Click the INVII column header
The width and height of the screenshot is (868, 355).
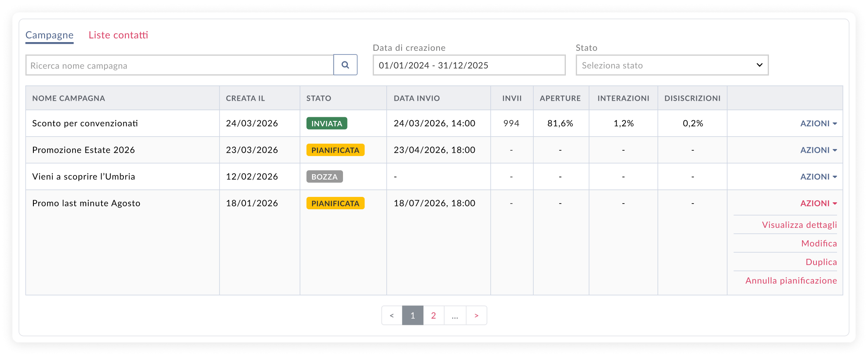pos(512,98)
